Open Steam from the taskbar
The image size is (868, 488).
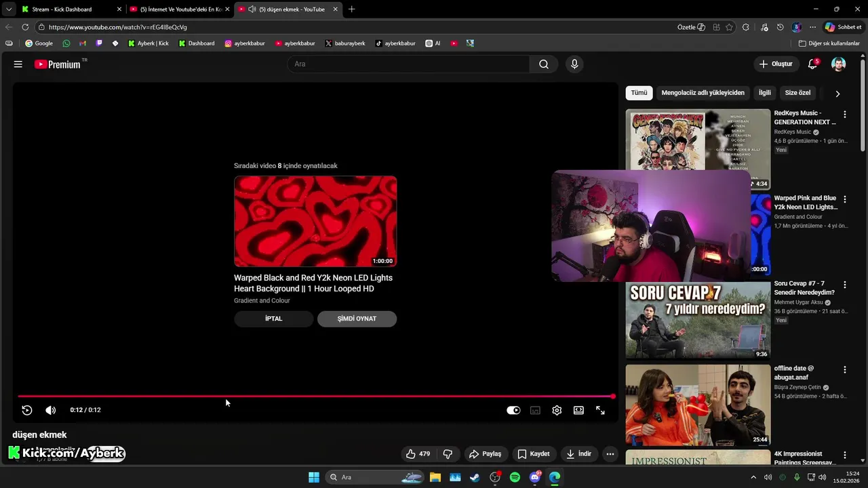[475, 477]
